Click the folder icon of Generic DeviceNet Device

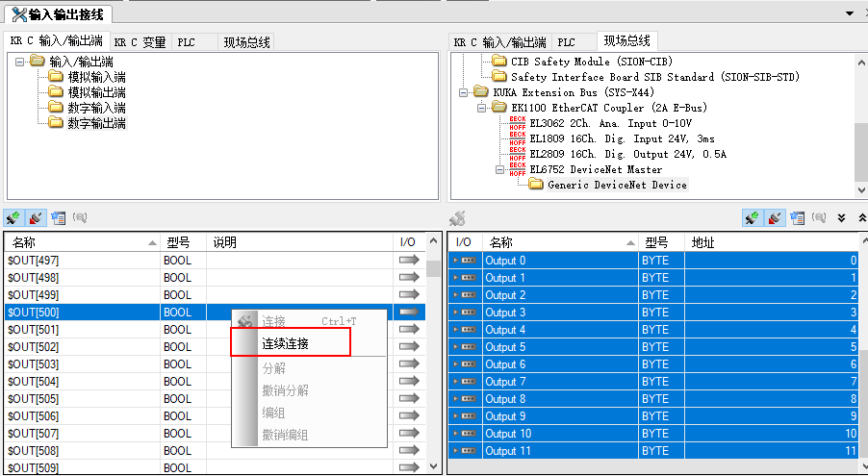pos(536,185)
